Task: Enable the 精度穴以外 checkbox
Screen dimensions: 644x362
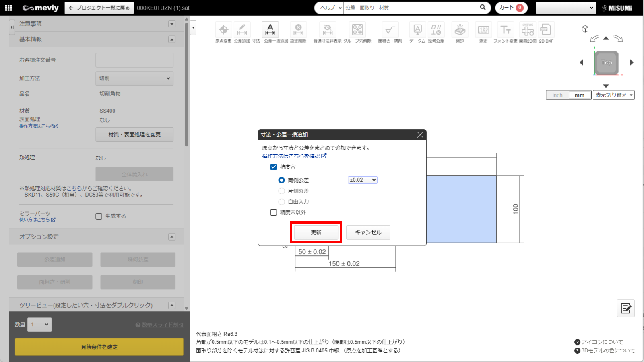Action: coord(274,212)
